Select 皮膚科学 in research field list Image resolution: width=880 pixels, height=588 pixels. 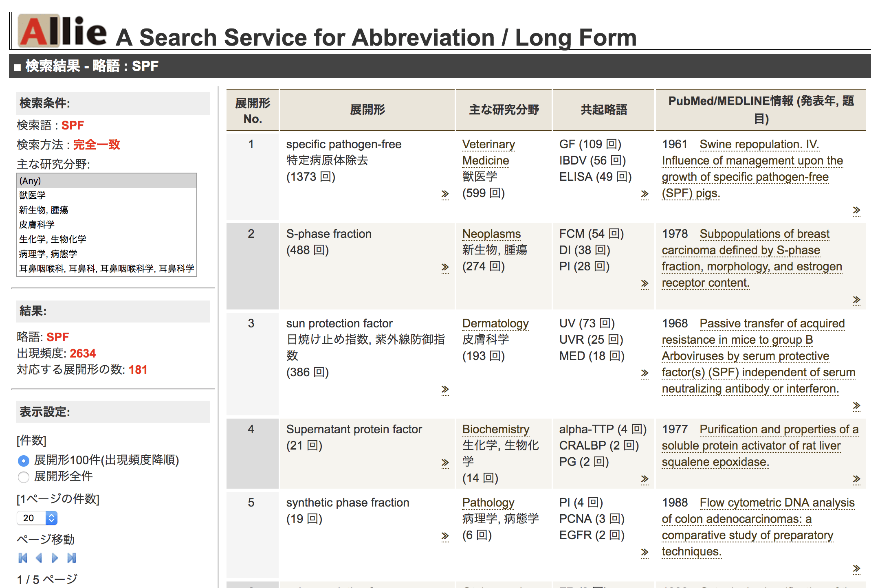37,225
